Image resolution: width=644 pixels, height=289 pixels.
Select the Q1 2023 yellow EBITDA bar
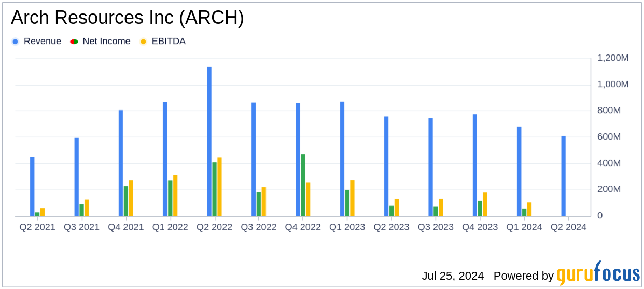pos(352,198)
